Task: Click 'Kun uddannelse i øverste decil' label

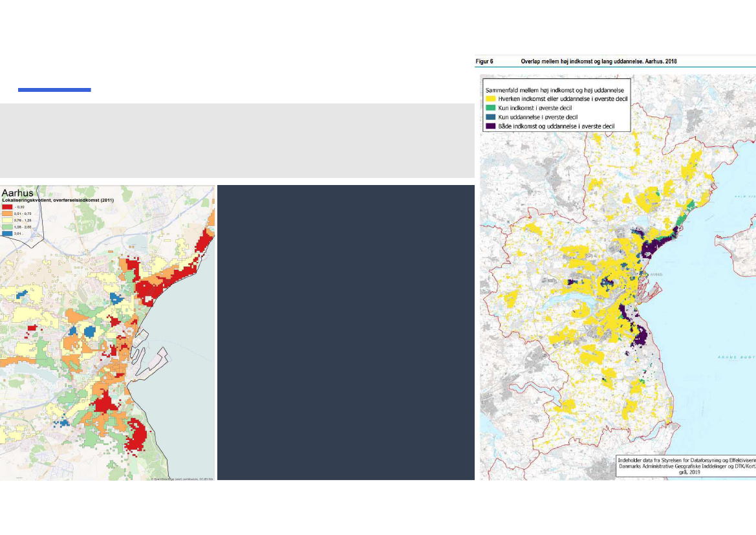Action: click(x=537, y=117)
